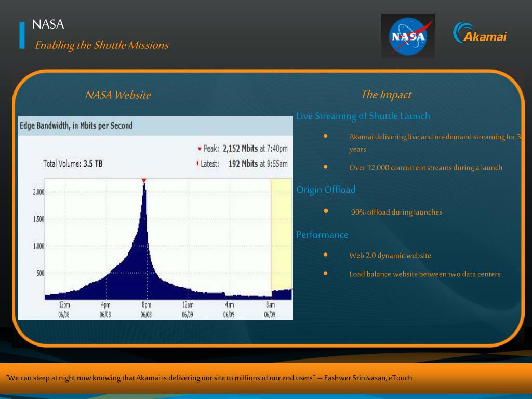Screen dimensions: 532x399
Task: Click the '4pm 06/08' x-axis label
Action: tap(105, 310)
